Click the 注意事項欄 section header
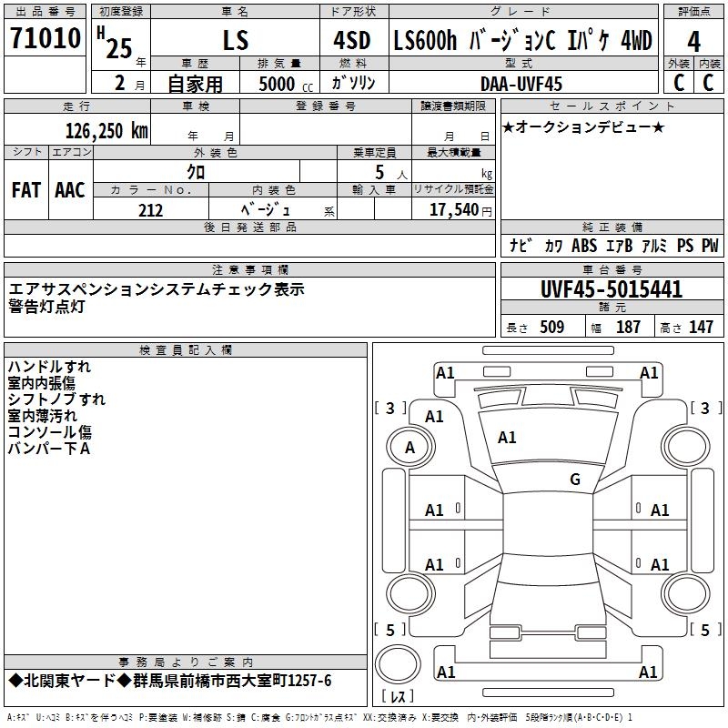 249,269
